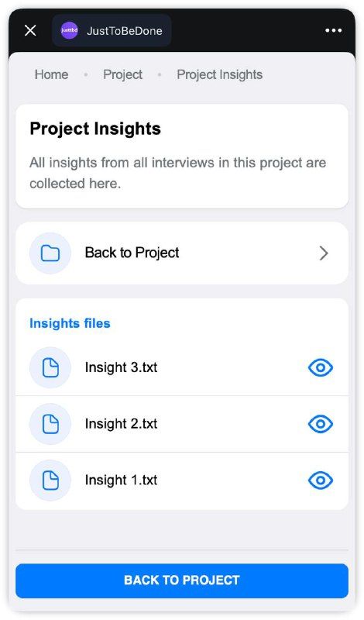View Insight 2.txt using its eye icon
Viewport: 364px width, 620px height.
pyautogui.click(x=321, y=424)
